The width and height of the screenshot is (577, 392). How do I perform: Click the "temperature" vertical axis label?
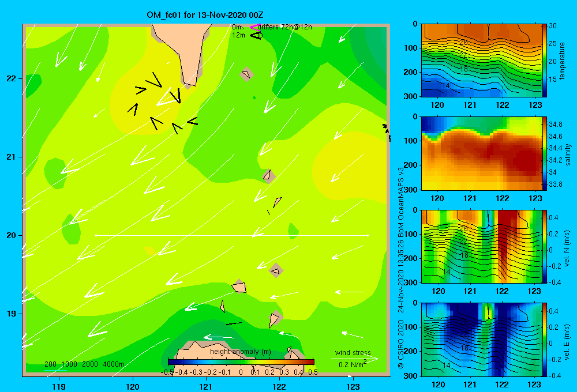click(x=562, y=61)
